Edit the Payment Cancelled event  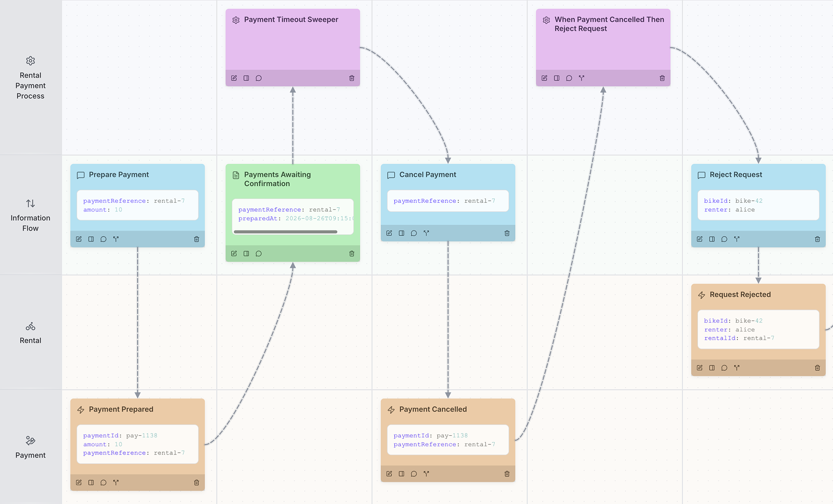coord(389,474)
